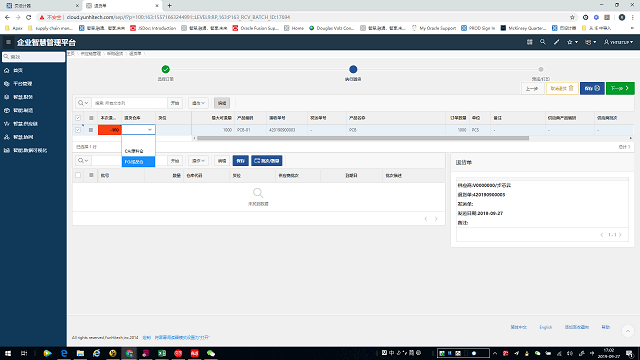Click cell 420190900003 in the grid
The width and height of the screenshot is (640, 360).
click(282, 130)
